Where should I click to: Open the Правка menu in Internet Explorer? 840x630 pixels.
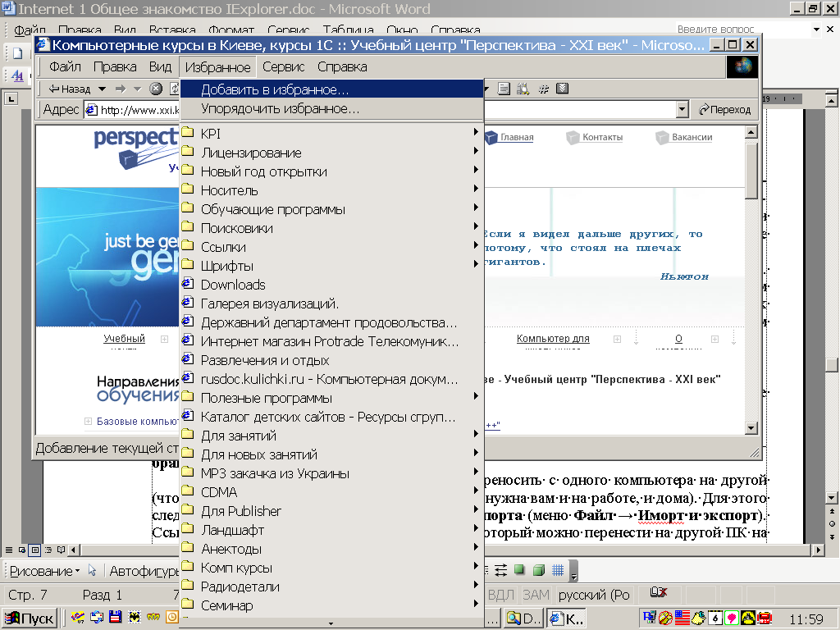115,67
